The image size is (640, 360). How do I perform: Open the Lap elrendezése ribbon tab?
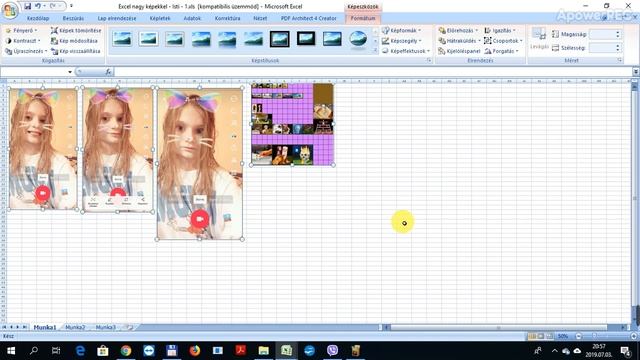tap(117, 18)
